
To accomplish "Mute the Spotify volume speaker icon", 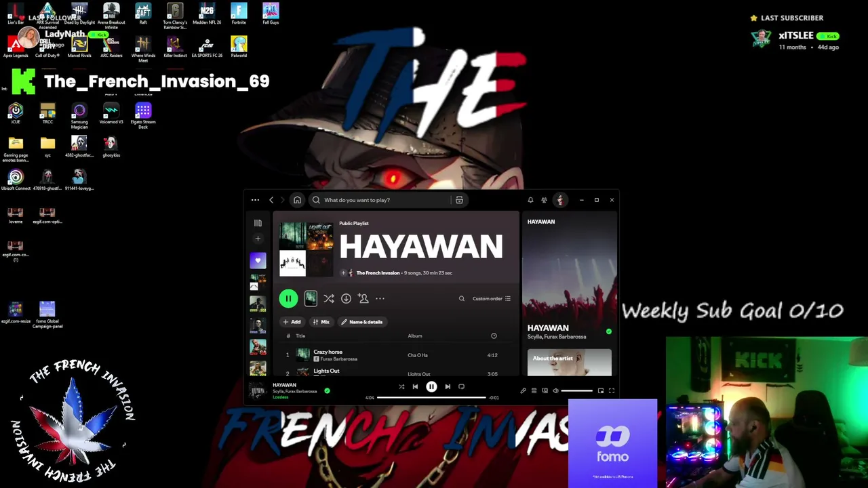I will pos(555,390).
